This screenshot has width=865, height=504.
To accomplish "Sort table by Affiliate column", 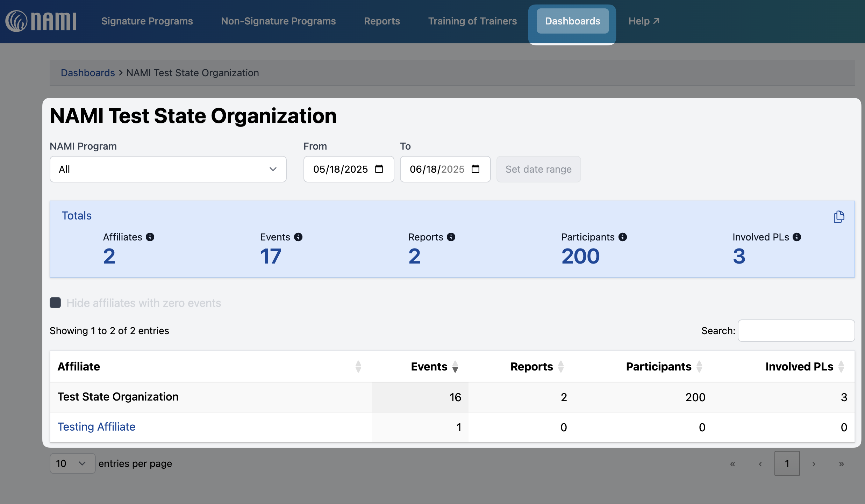I will [358, 366].
